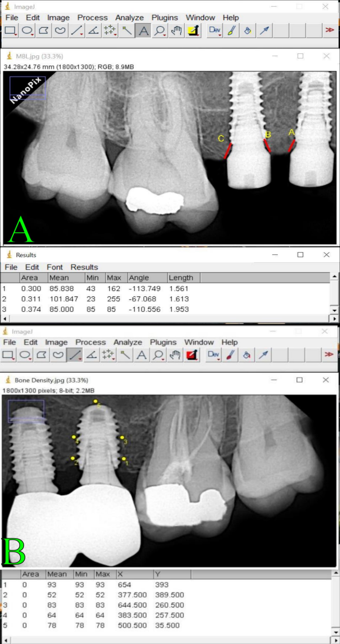Select the Rectangle selection tool in top toolbar

click(10, 31)
